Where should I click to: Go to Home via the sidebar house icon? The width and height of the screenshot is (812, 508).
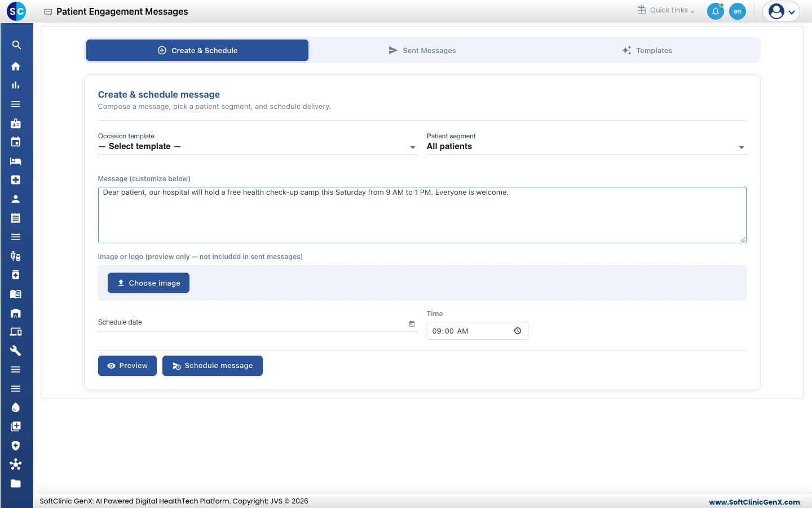16,66
